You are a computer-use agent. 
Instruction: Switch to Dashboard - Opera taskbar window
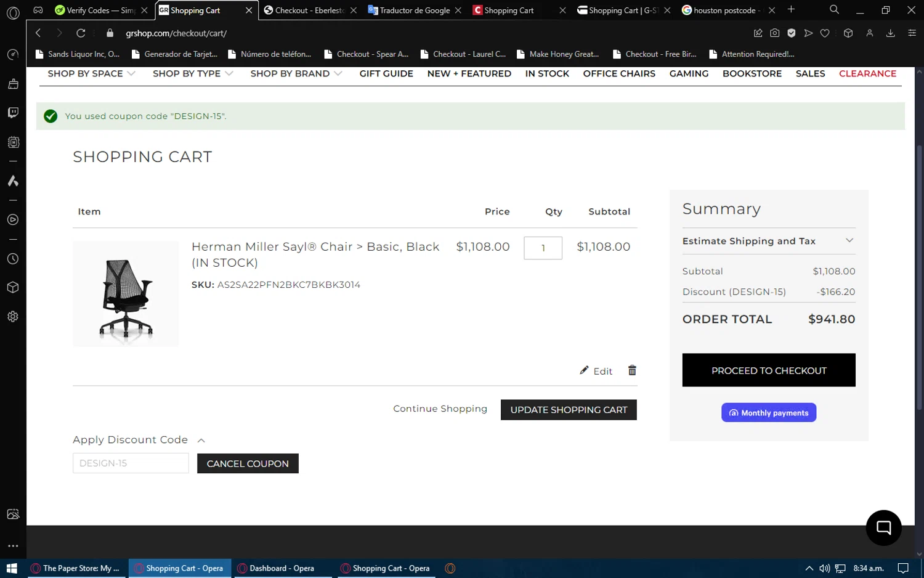283,568
